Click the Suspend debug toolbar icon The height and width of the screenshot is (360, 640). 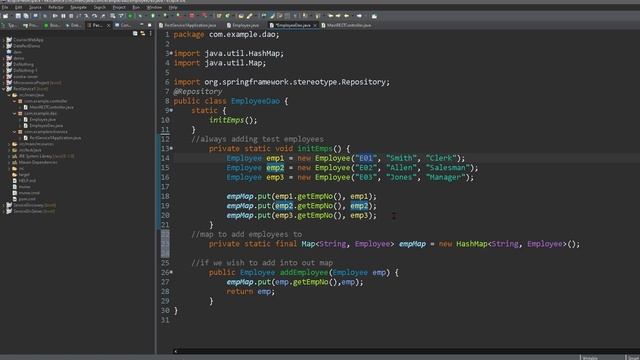[x=63, y=16]
